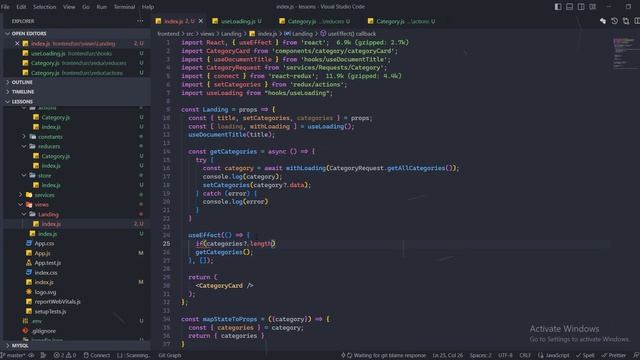
Task: Switch to Category.js actions tab
Action: 402,21
